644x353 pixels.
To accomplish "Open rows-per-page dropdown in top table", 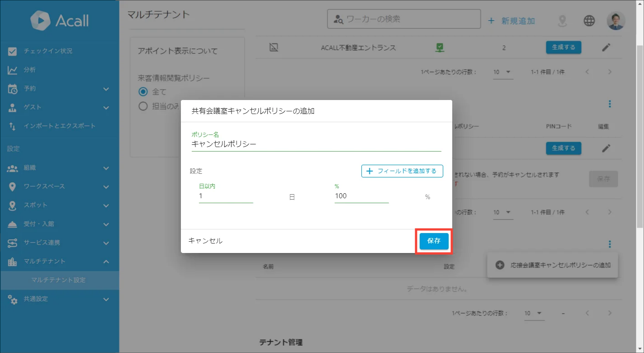I will point(502,72).
